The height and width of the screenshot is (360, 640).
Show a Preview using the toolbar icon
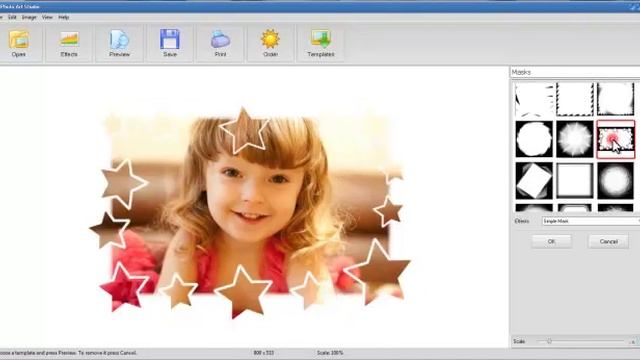(x=119, y=43)
